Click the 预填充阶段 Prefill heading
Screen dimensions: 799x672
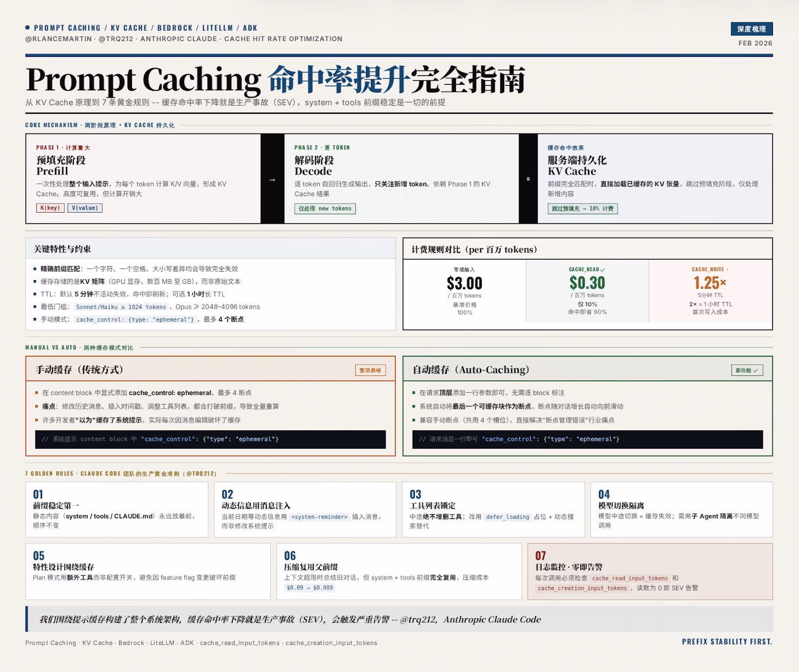coord(61,165)
